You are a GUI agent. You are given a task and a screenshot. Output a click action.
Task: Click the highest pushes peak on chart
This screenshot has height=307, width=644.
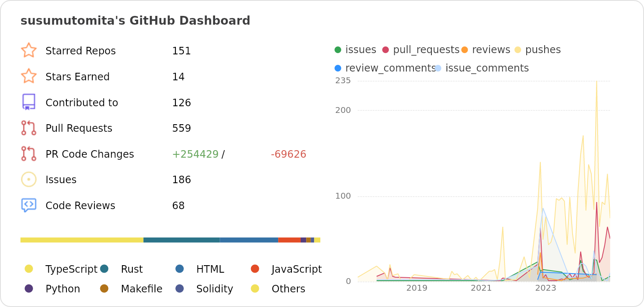pyautogui.click(x=596, y=82)
